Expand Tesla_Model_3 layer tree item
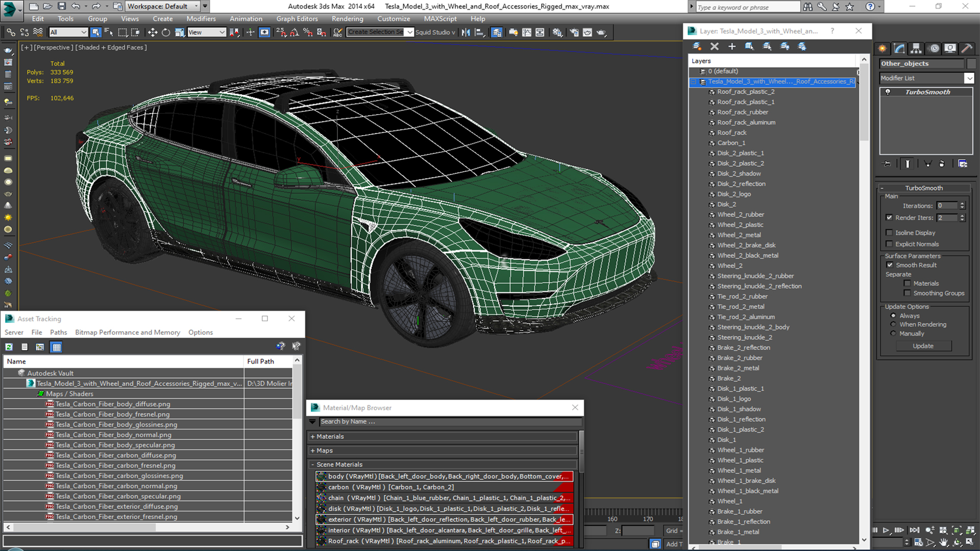Image resolution: width=980 pixels, height=551 pixels. pyautogui.click(x=695, y=82)
